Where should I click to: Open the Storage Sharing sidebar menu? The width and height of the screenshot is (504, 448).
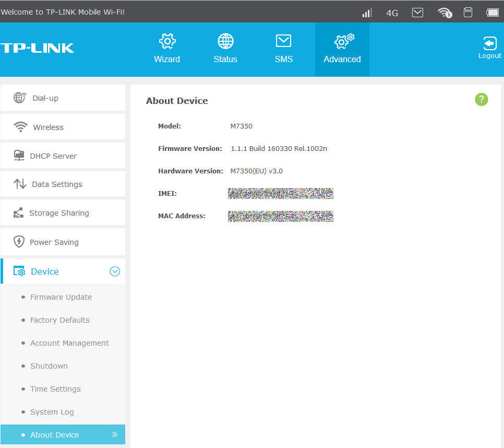[x=63, y=213]
